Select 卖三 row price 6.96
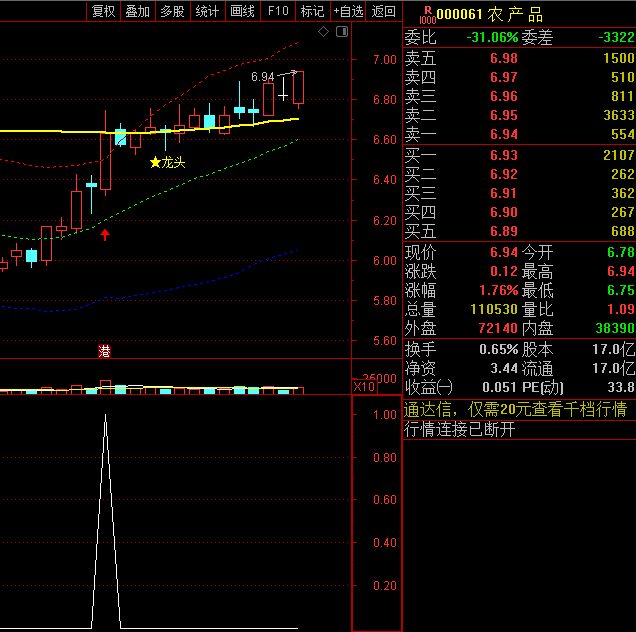The height and width of the screenshot is (632, 636). pyautogui.click(x=504, y=97)
